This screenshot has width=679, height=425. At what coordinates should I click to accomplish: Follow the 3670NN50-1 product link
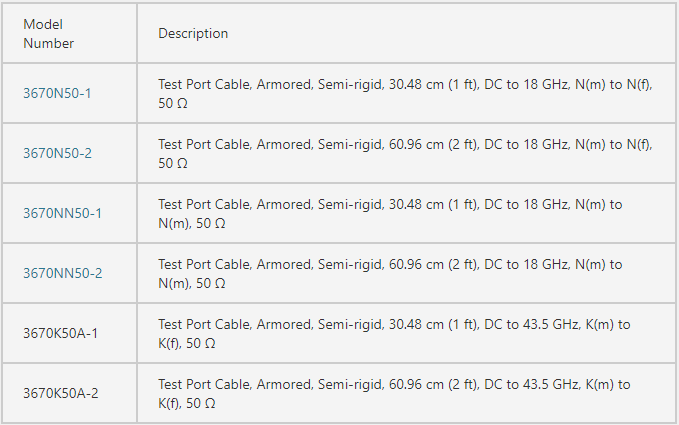pyautogui.click(x=62, y=213)
